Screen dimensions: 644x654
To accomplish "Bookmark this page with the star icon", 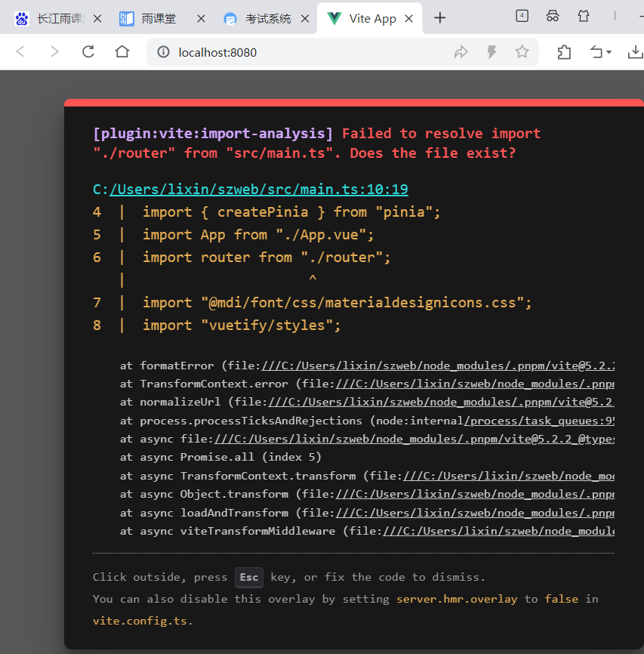I will (521, 51).
